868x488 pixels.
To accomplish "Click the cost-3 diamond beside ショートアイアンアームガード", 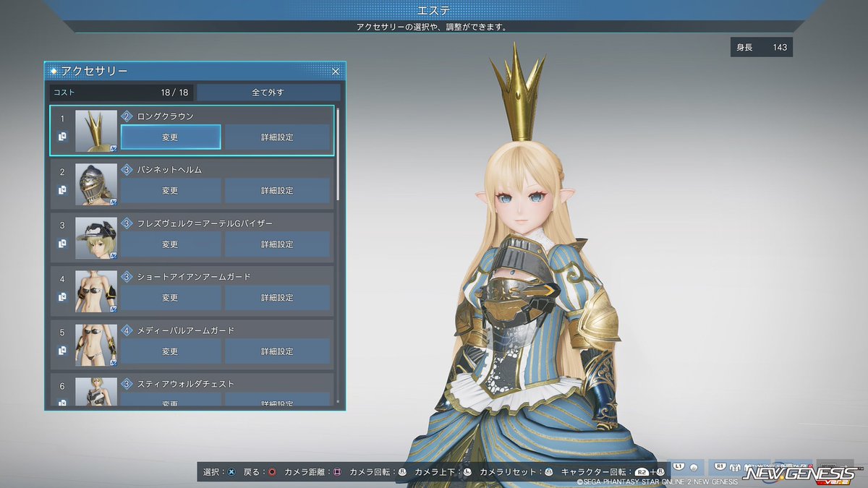I will [x=127, y=276].
